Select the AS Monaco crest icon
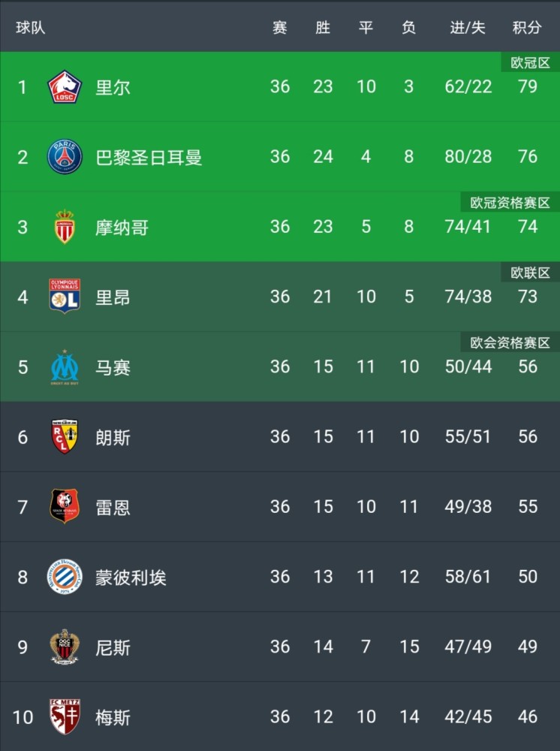This screenshot has height=751, width=560. coord(65,227)
